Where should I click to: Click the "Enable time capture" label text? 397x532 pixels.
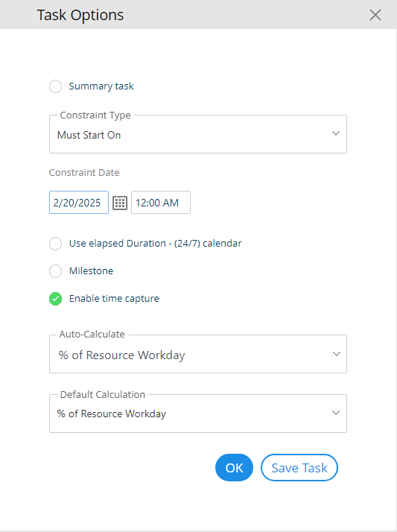click(114, 299)
